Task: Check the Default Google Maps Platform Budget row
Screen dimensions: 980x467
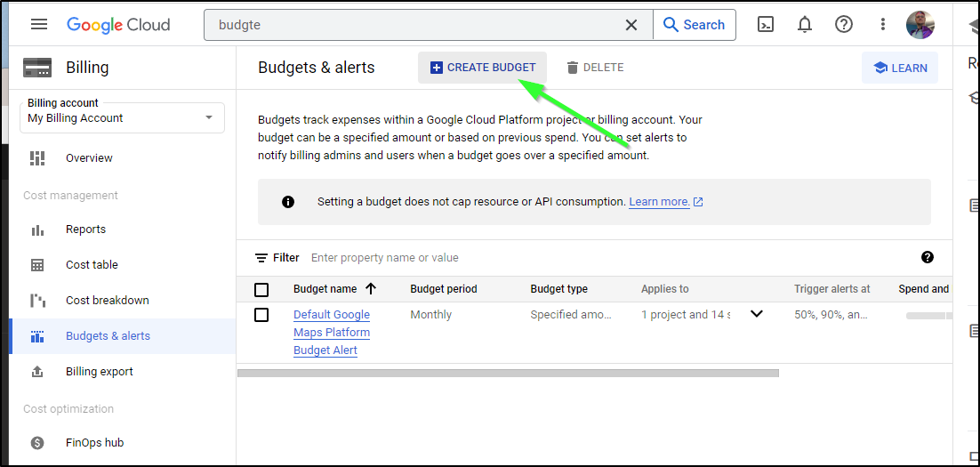Action: [x=261, y=315]
